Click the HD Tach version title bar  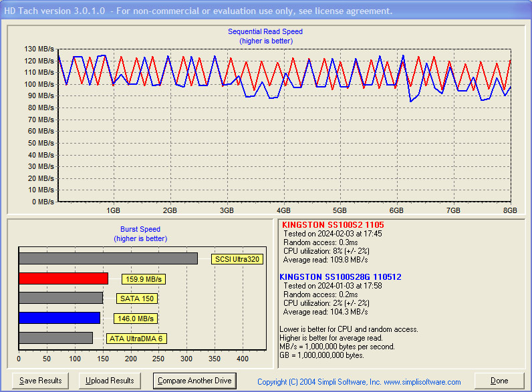201,11
